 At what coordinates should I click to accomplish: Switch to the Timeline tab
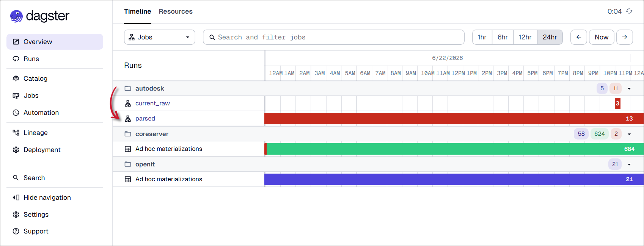[138, 11]
